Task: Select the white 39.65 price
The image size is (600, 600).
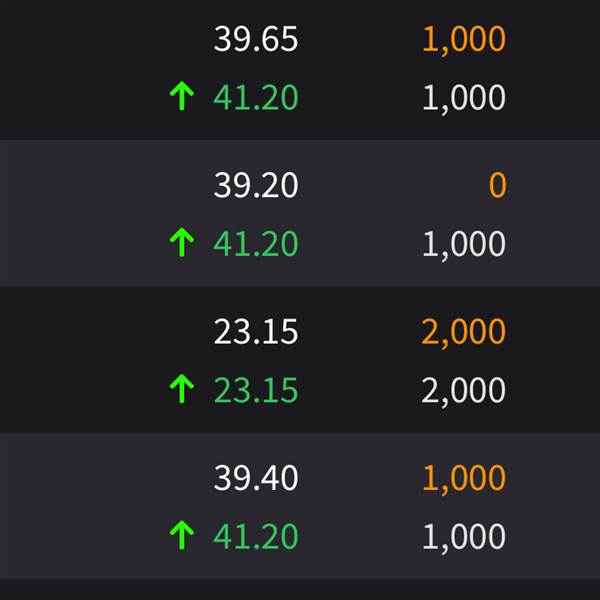Action: (x=256, y=39)
